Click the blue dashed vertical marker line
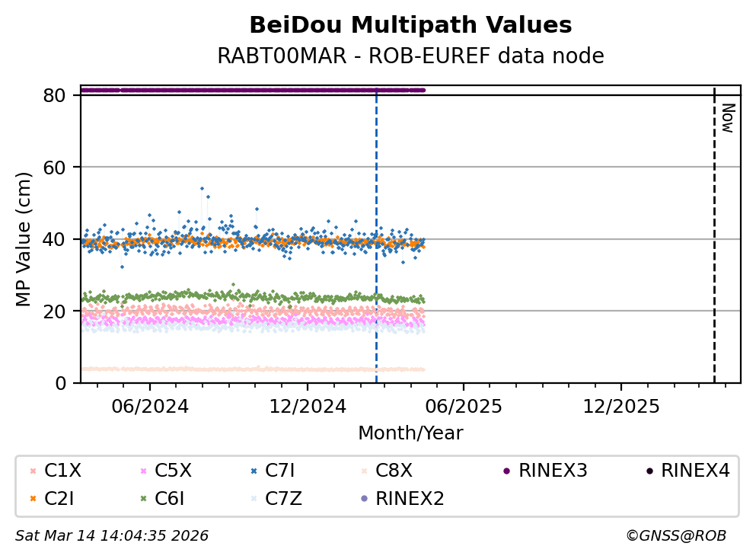 pos(376,228)
